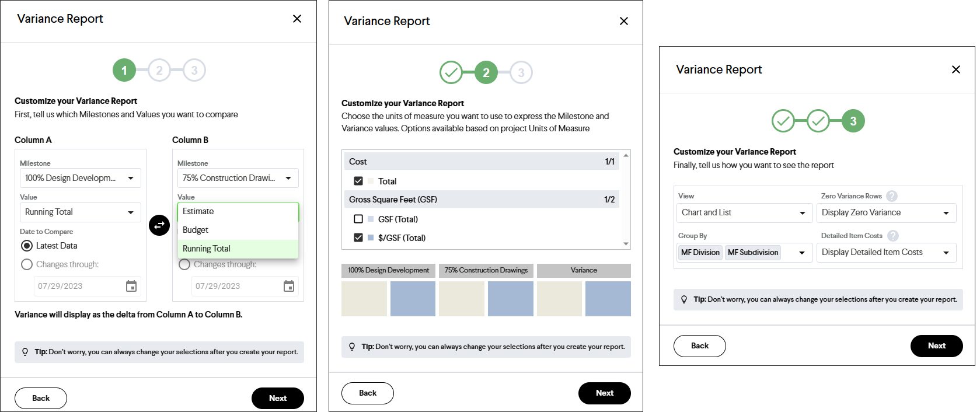980x412 pixels.
Task: Uncheck the Total cost checkbox
Action: coord(358,181)
